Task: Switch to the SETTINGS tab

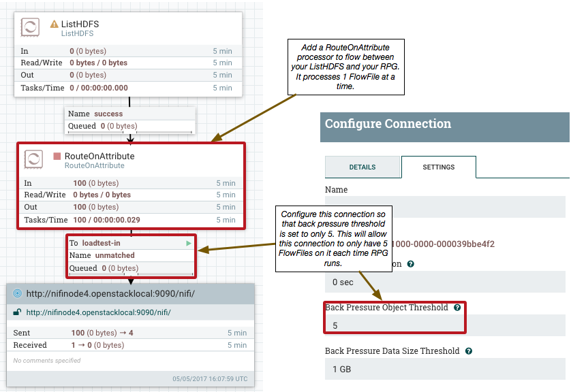Action: [439, 167]
